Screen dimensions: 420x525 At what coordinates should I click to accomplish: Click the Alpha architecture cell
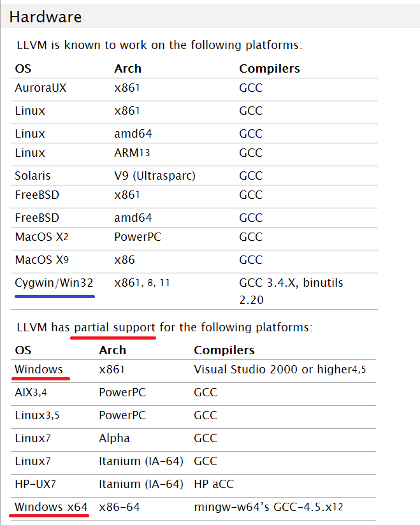pos(114,438)
